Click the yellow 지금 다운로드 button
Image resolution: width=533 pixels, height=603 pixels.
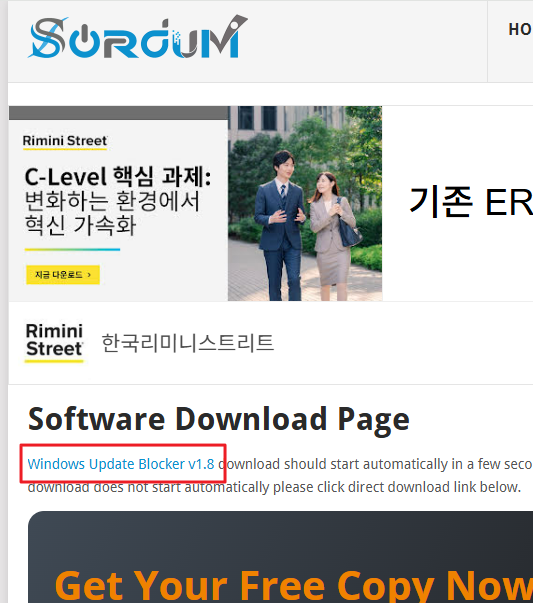[x=63, y=275]
